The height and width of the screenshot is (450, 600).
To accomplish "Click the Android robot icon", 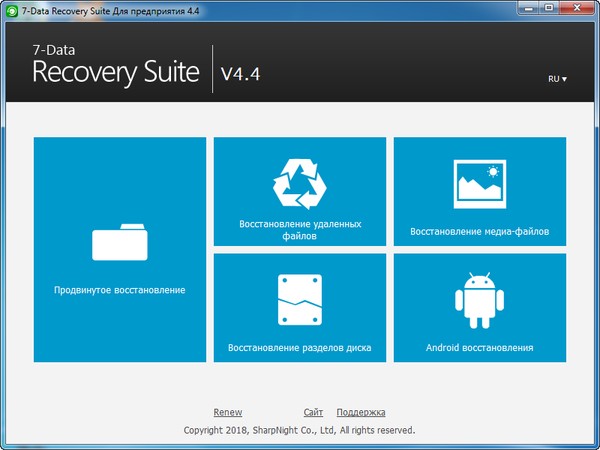I will pos(479,300).
